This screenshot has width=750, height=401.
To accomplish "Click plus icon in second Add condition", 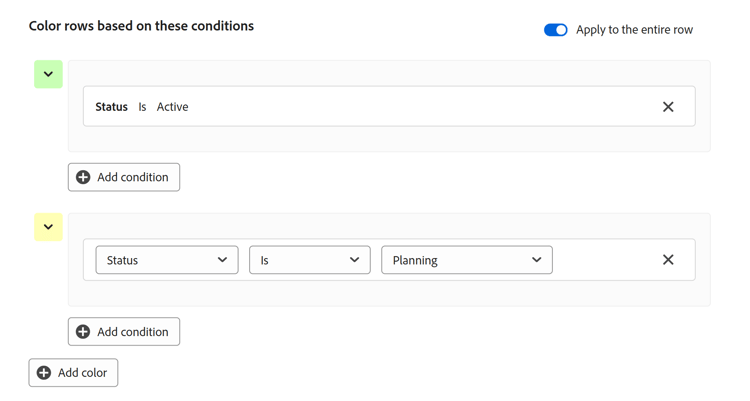I will point(83,332).
